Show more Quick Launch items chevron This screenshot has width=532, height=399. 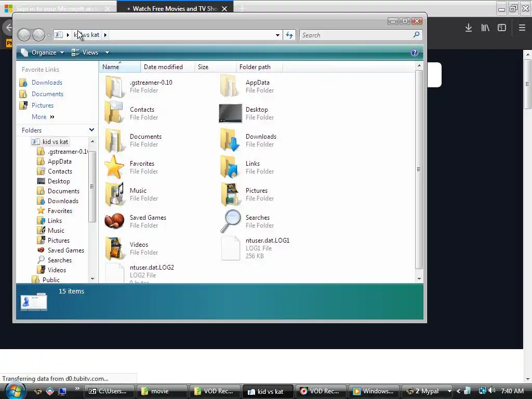click(77, 389)
